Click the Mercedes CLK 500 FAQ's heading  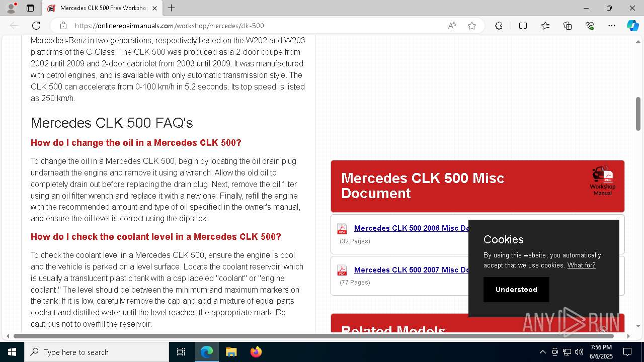click(x=112, y=123)
